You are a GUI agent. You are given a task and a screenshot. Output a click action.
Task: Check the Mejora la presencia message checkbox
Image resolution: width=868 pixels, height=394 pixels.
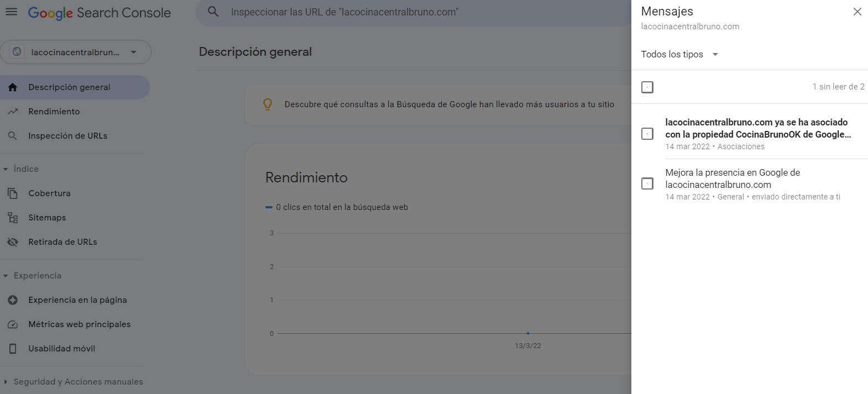pos(647,183)
